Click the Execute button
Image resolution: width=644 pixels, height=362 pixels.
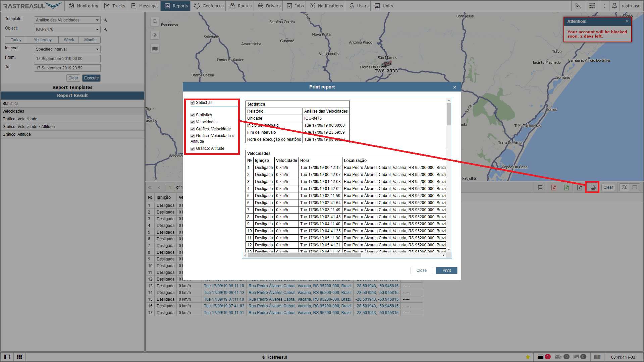[91, 78]
